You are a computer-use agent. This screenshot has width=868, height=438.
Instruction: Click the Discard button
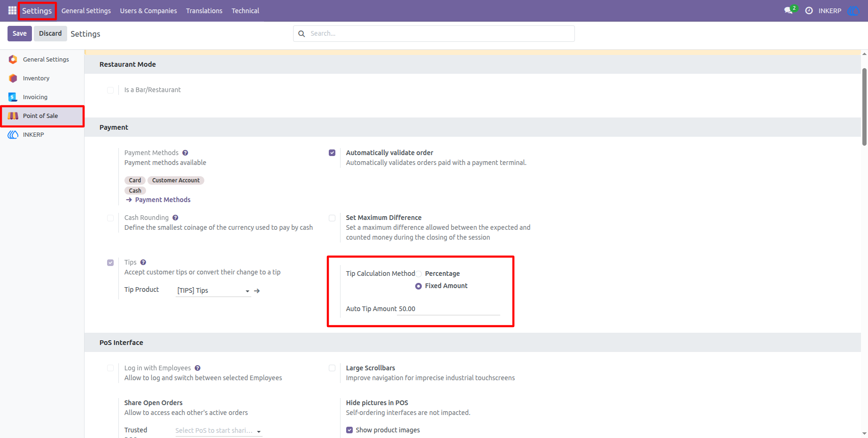50,33
